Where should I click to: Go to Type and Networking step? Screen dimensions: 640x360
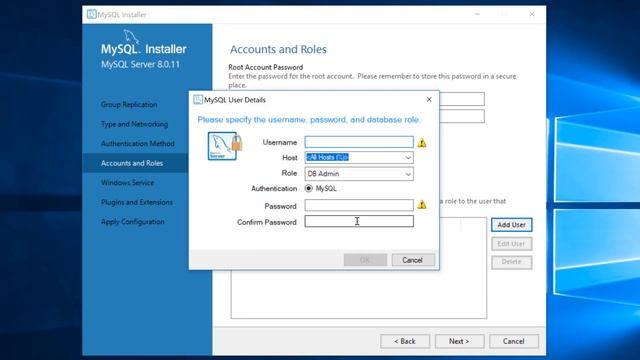[x=134, y=124]
